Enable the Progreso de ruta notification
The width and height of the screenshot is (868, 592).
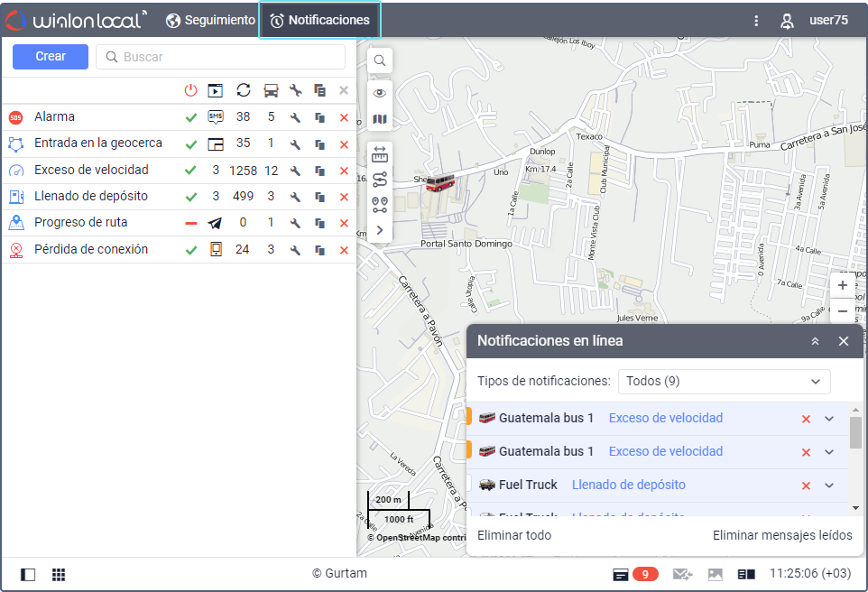pos(190,224)
